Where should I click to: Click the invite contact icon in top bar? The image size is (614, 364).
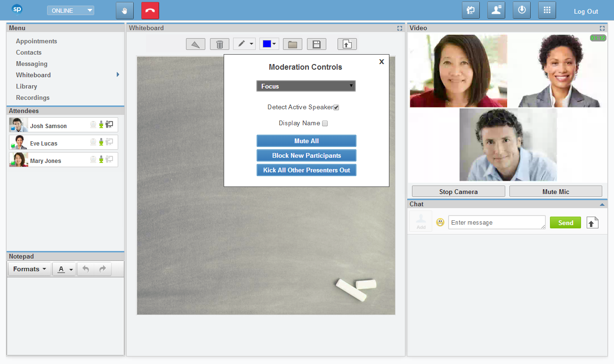pos(496,10)
